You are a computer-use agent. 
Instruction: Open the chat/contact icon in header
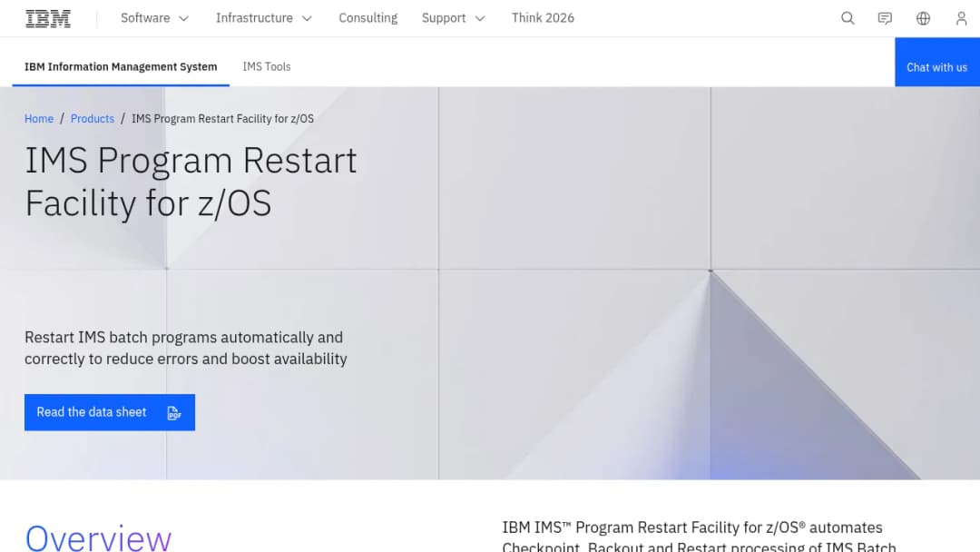pos(885,18)
